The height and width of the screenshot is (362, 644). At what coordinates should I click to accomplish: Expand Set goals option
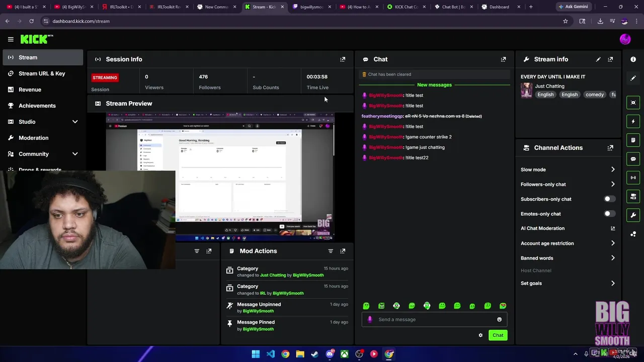click(x=568, y=283)
